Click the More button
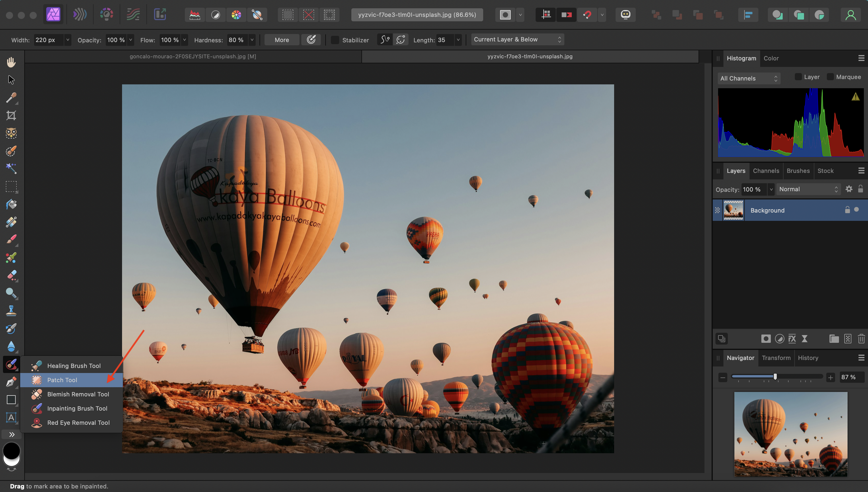This screenshot has width=868, height=492. tap(281, 40)
